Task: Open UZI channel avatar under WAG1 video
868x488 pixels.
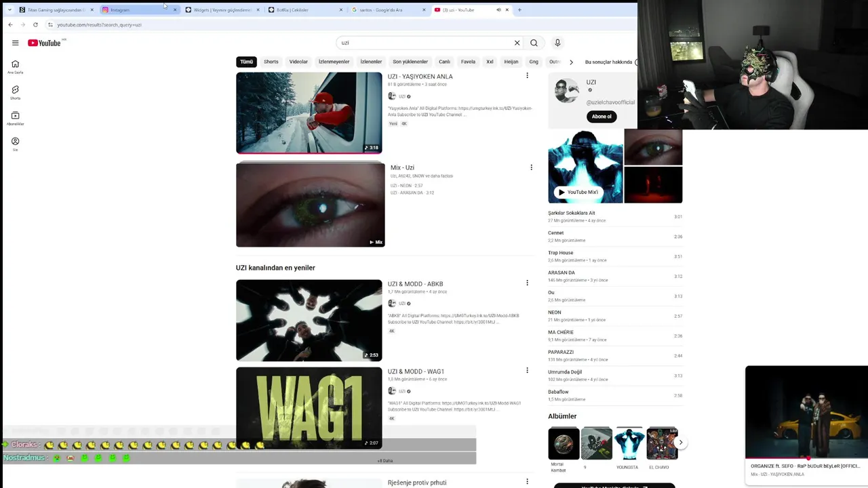Action: [x=392, y=391]
